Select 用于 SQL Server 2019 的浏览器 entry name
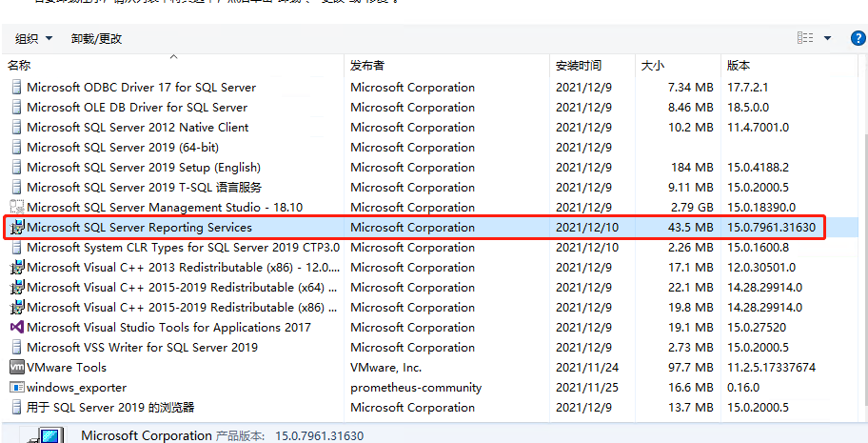 [x=110, y=407]
